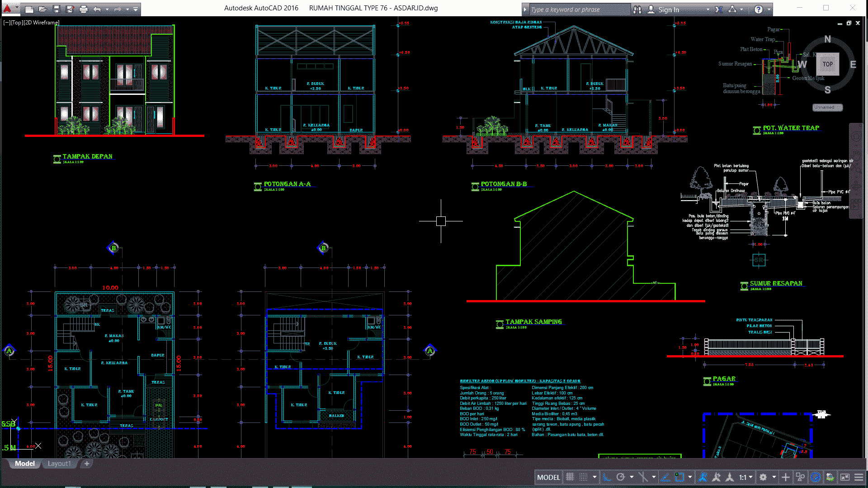Click the Save As icon

tap(70, 9)
